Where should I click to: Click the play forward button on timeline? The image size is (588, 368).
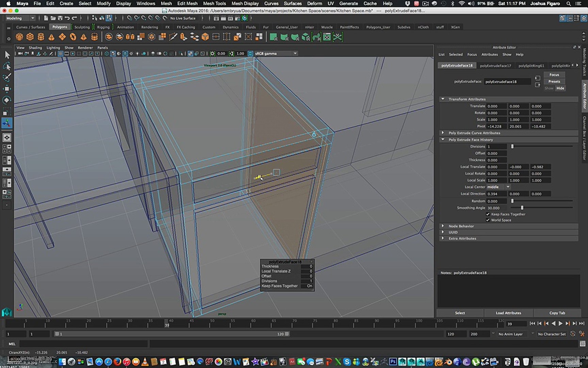point(560,324)
